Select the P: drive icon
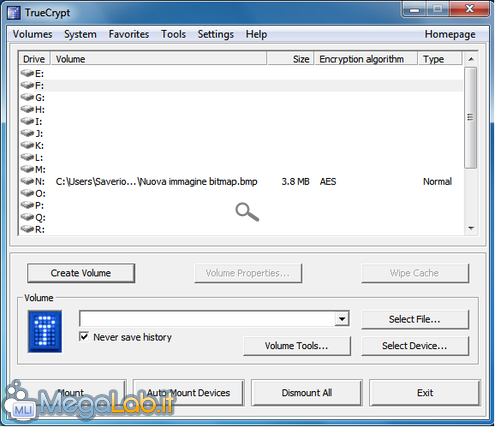This screenshot has width=495, height=427. point(27,205)
